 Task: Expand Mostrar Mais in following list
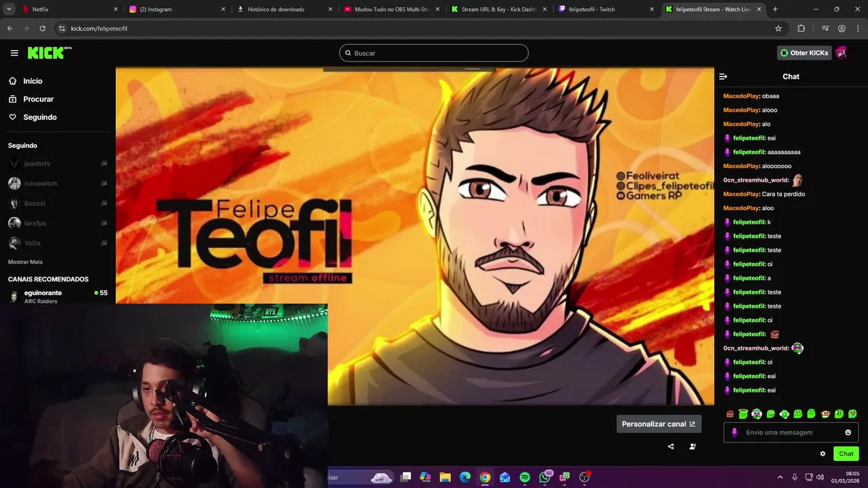(25, 262)
